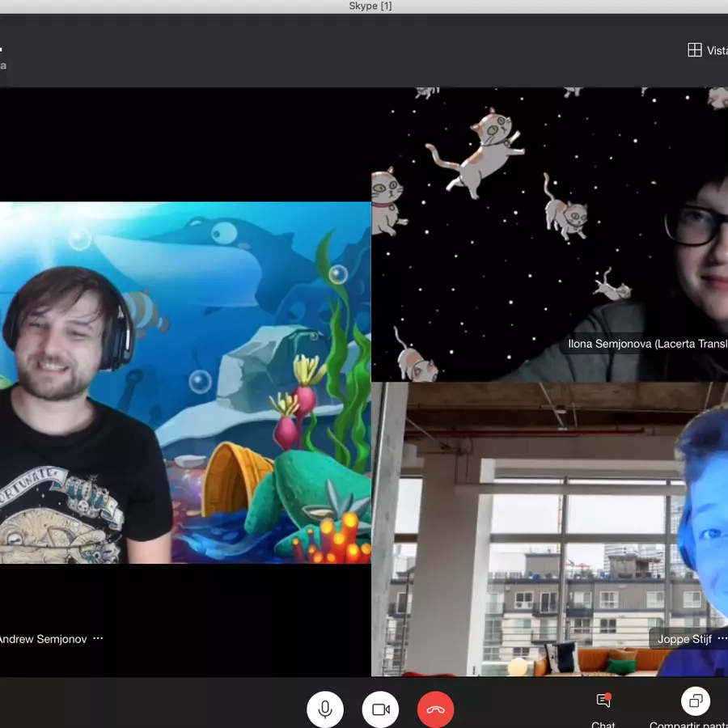Click the grid view layout icon

point(694,50)
